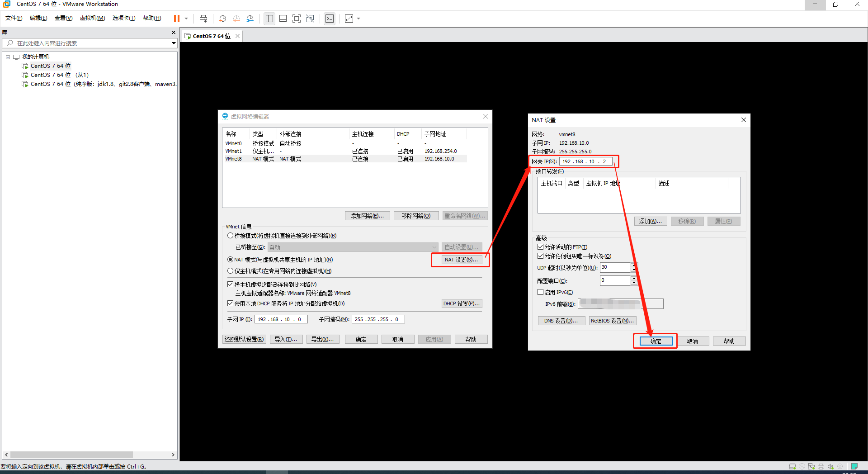Click the network adapter status bar icon
The width and height of the screenshot is (868, 474).
click(811, 466)
